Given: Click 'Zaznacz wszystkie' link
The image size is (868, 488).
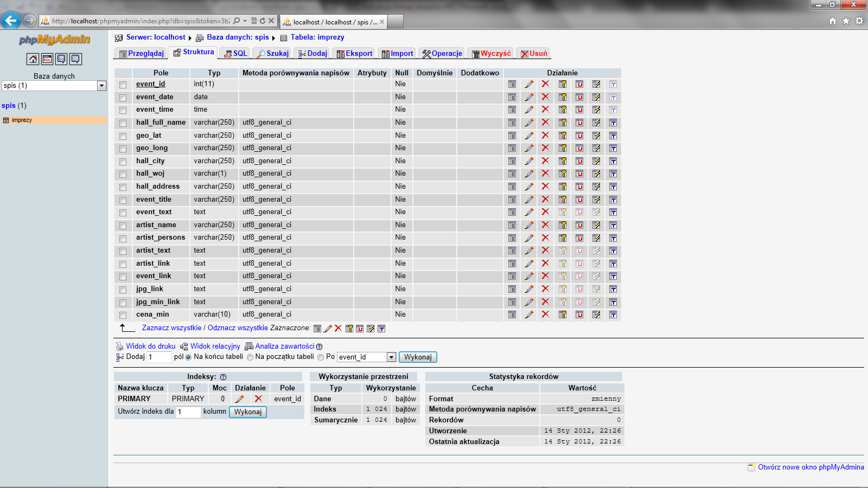Looking at the screenshot, I should point(171,328).
